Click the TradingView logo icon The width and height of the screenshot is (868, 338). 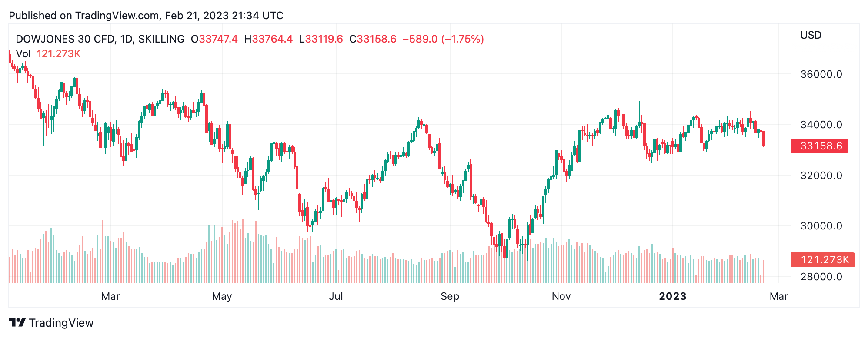[x=17, y=323]
